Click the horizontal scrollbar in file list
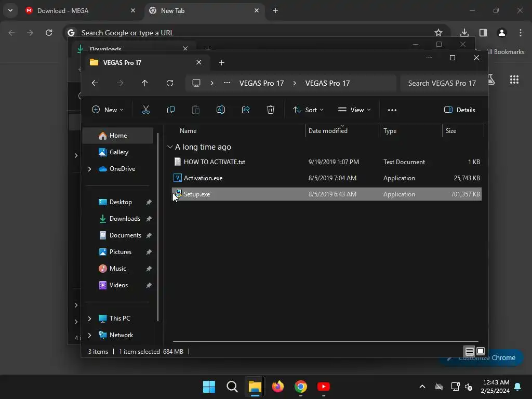This screenshot has height=399, width=532. tap(325, 341)
